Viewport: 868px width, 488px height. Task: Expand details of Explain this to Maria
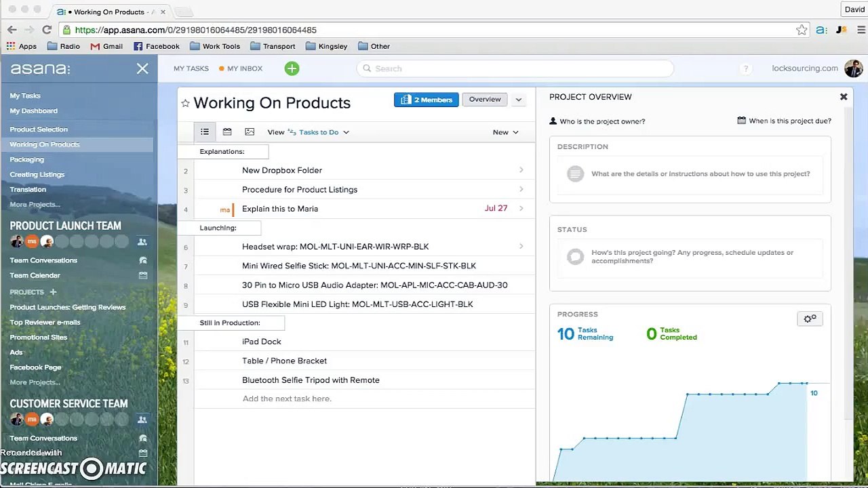[x=521, y=208]
